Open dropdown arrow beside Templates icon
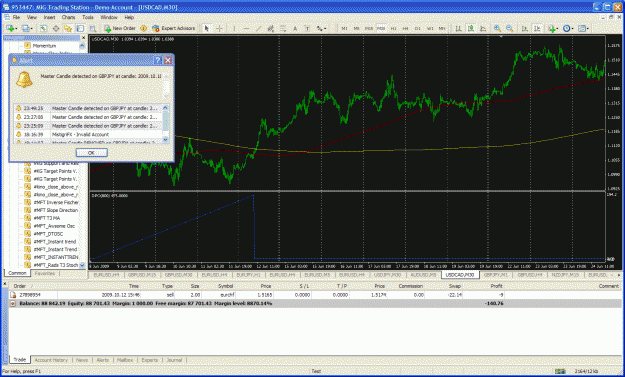The height and width of the screenshot is (377, 625). click(588, 29)
